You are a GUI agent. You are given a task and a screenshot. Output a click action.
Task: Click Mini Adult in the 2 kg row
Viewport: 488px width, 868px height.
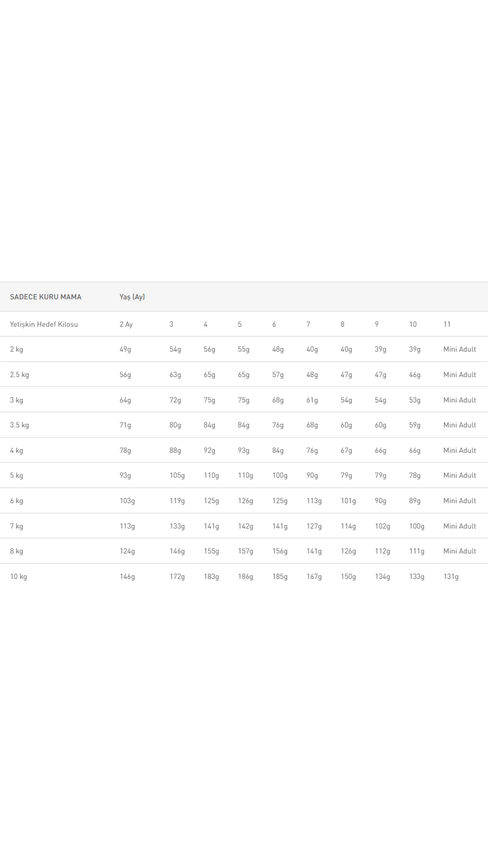(460, 349)
